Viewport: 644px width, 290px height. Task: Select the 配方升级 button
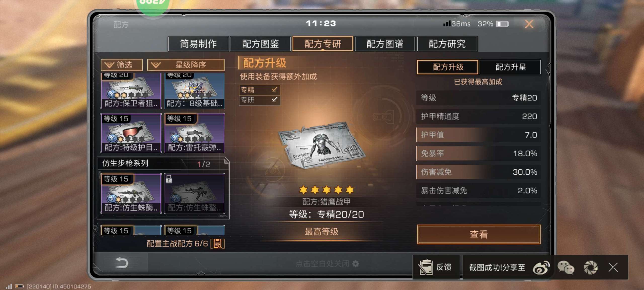448,67
